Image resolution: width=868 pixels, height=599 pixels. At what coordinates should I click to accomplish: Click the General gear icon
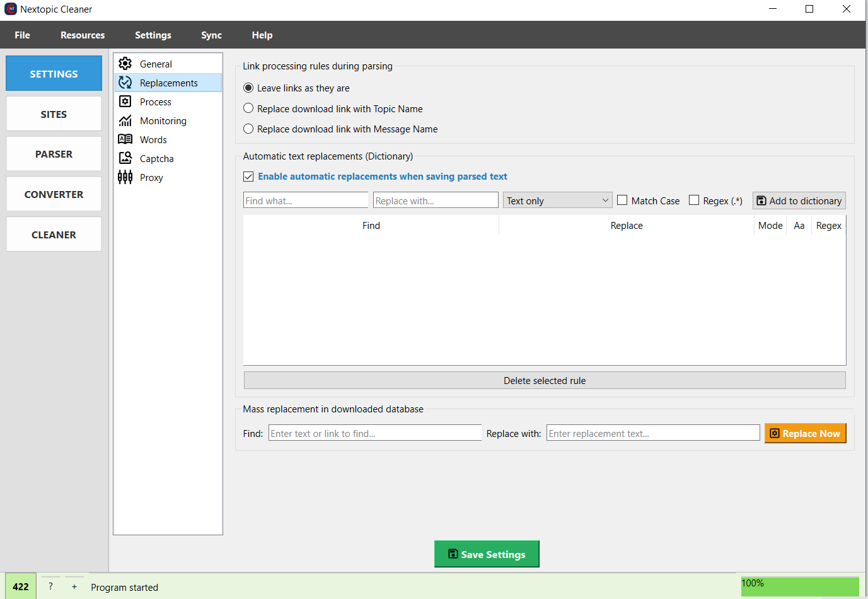point(125,64)
